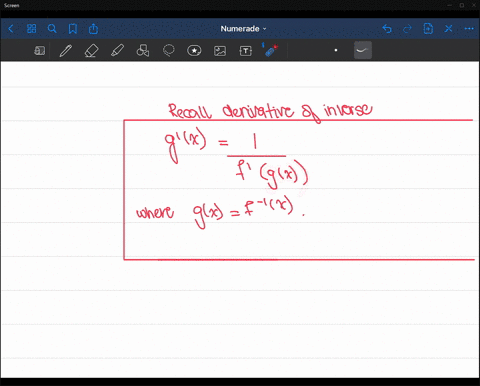480x386 pixels.
Task: Choose the small white dot pointer style
Action: 336,50
